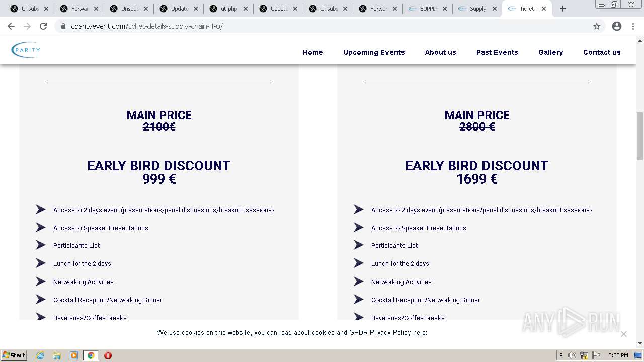The image size is (644, 362).
Task: Close the Ticket details tab
Action: [544, 9]
